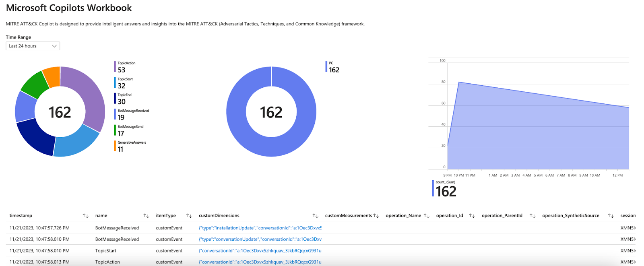Image resolution: width=644 pixels, height=266 pixels.
Task: Sort by customDimensions column arrows
Action: click(315, 216)
